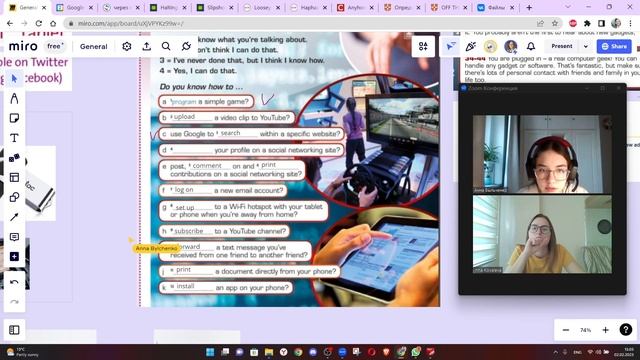This screenshot has width=640, height=360.
Task: Click the browser address bar
Action: click(302, 23)
